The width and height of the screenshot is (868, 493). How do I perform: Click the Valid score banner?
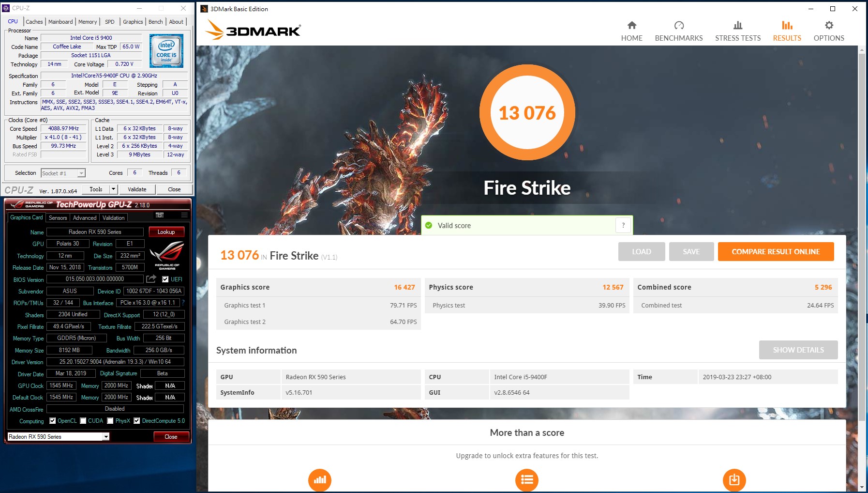pyautogui.click(x=527, y=225)
